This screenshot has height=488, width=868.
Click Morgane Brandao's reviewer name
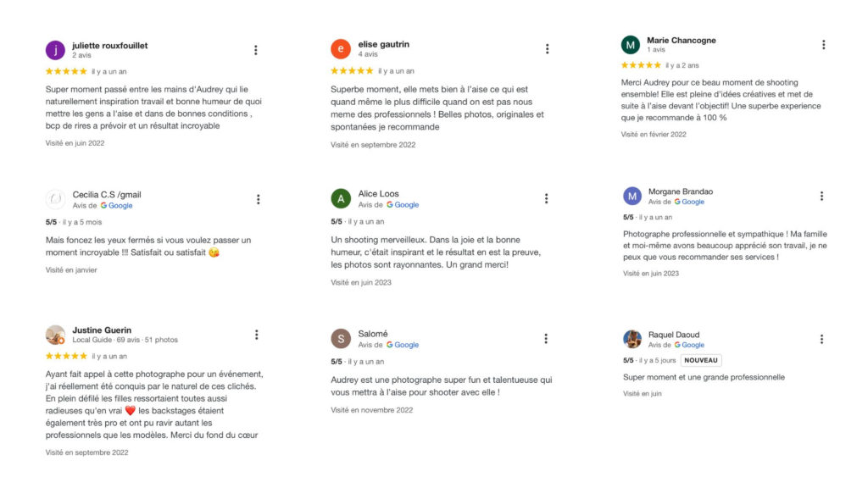pos(681,191)
